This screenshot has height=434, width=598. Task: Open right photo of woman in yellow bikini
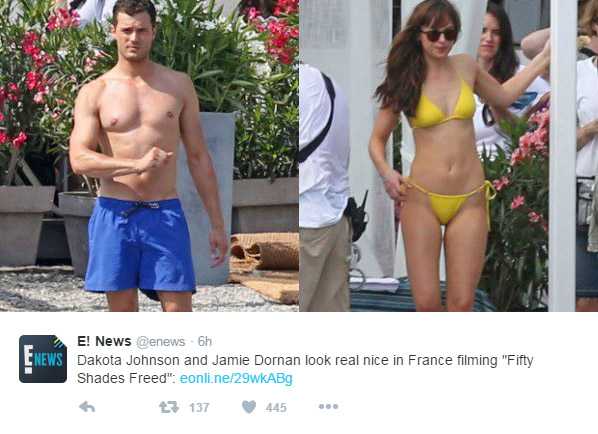click(448, 156)
